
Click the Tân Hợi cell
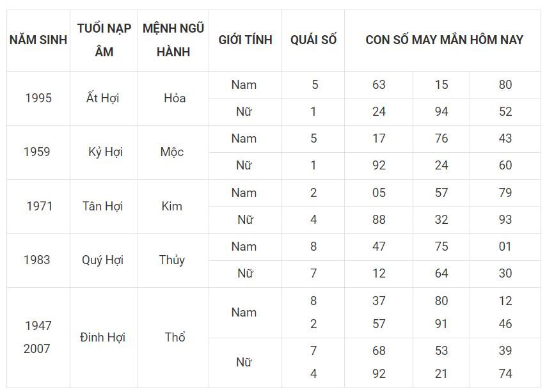click(104, 207)
